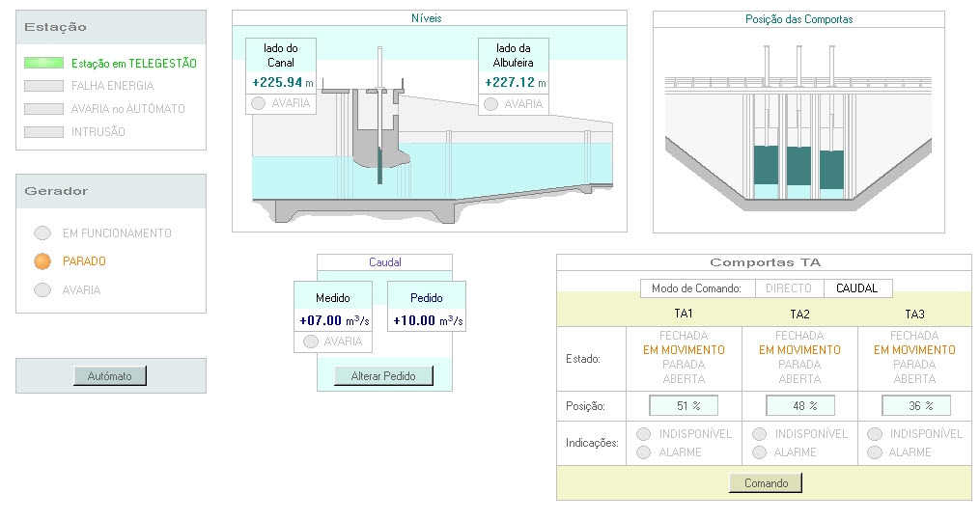Click the AVARIA light under lado do Canal
Image resolution: width=980 pixels, height=520 pixels.
tap(259, 104)
